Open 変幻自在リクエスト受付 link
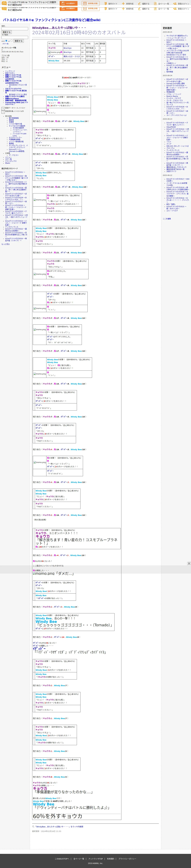Image resolution: width=191 pixels, height=868 pixels. 18,94
